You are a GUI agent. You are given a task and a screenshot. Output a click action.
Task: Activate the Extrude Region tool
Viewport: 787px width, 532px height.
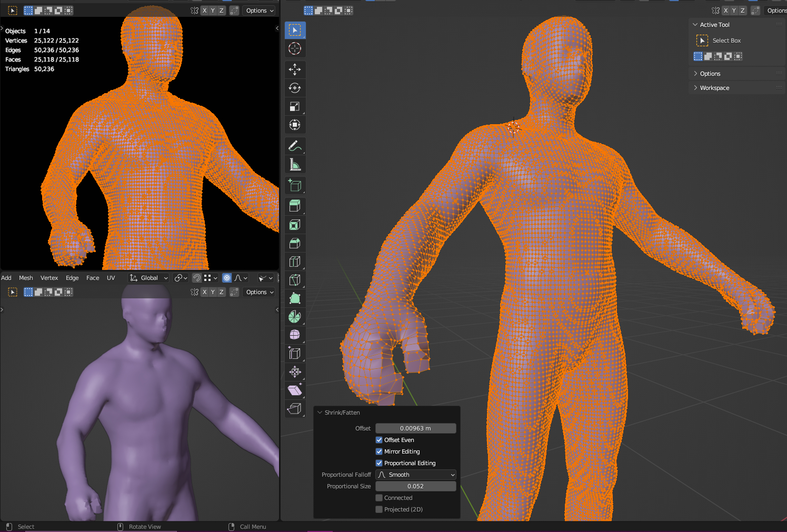click(295, 206)
